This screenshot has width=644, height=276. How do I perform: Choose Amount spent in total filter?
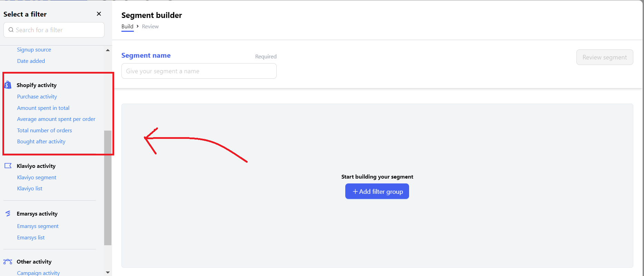[x=43, y=108]
